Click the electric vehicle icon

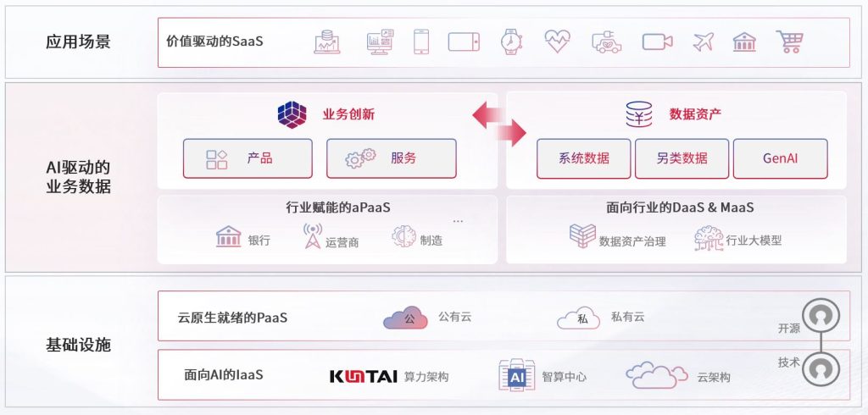[606, 41]
